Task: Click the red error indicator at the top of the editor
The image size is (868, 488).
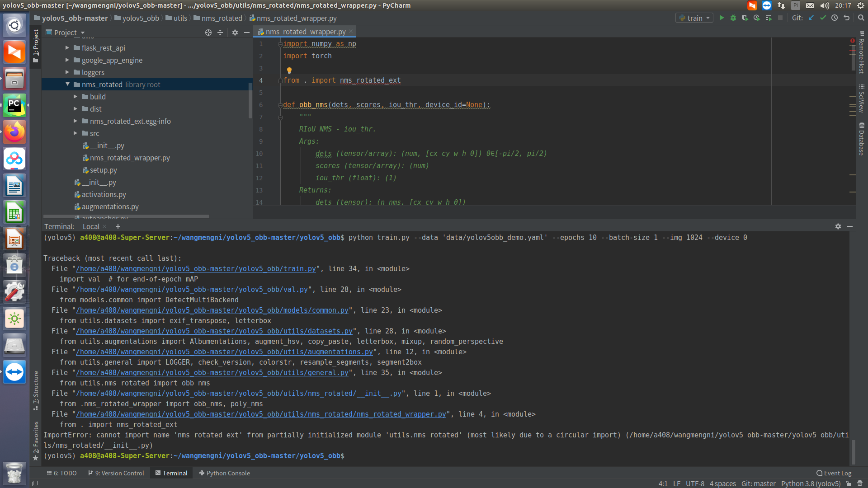Action: coord(853,41)
